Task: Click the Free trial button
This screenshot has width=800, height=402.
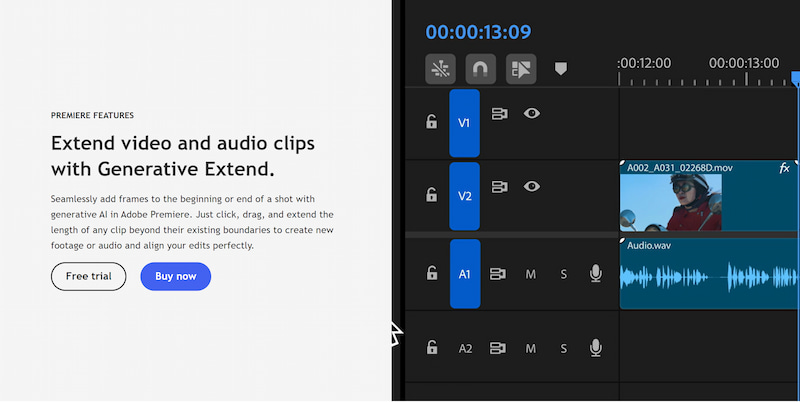Action: pos(88,277)
